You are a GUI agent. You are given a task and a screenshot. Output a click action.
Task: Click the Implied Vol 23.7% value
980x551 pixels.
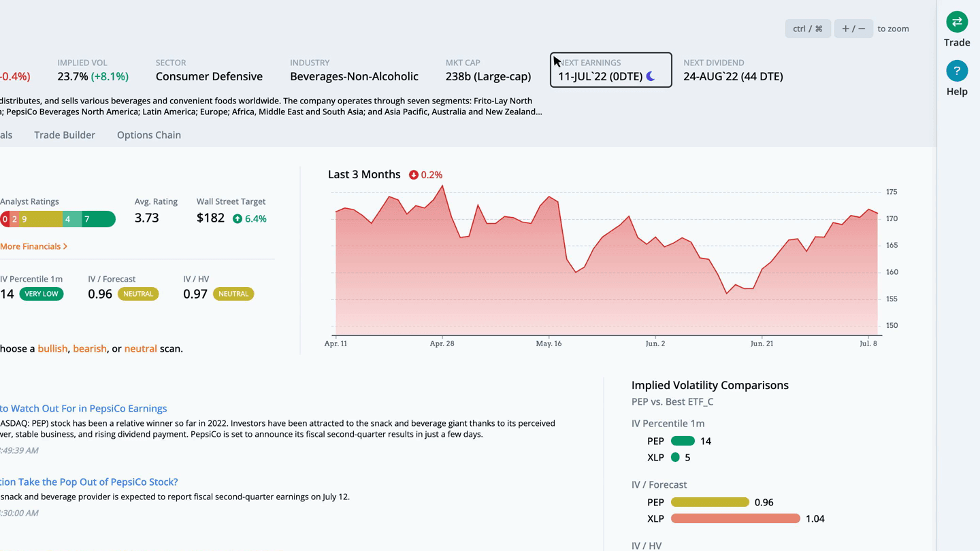click(73, 76)
